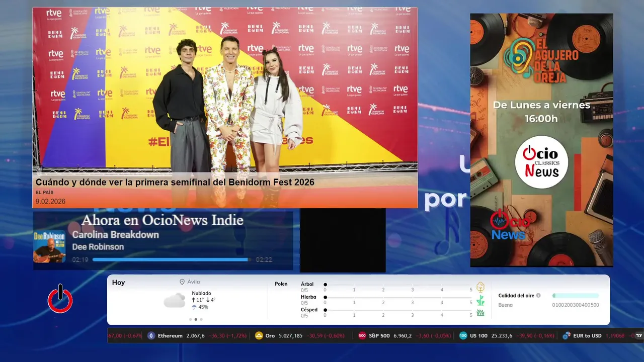Click the 45% rain chance value
The width and height of the screenshot is (644, 362).
(203, 307)
